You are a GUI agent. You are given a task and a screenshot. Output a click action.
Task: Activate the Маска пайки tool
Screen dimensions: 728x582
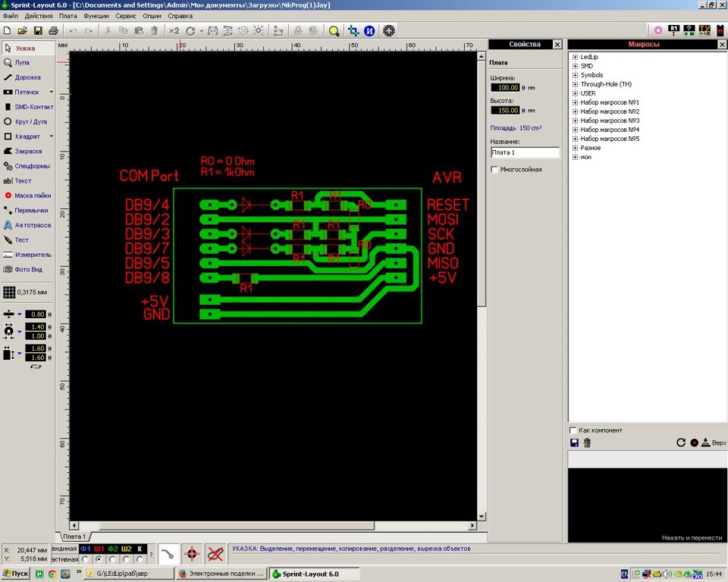(x=27, y=196)
